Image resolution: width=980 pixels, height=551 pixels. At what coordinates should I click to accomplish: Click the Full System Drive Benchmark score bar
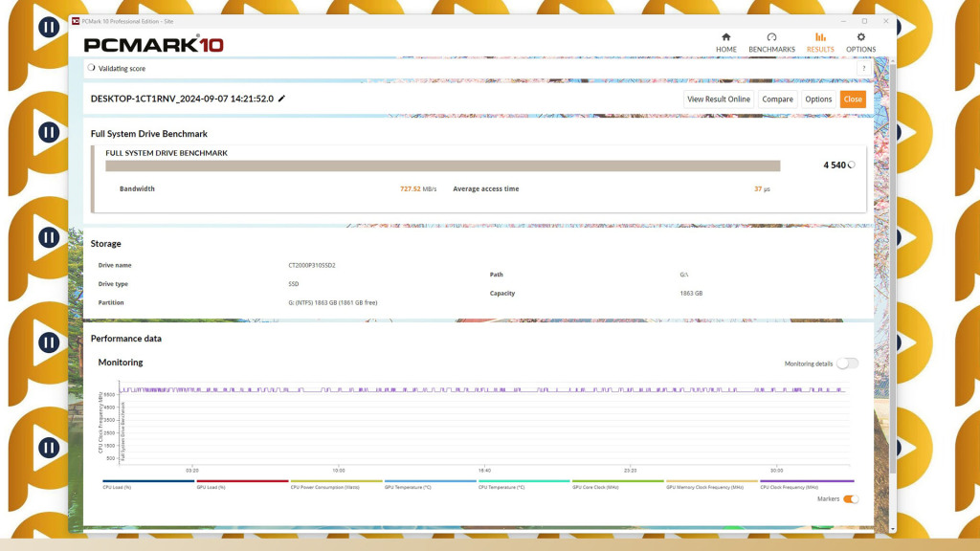442,165
